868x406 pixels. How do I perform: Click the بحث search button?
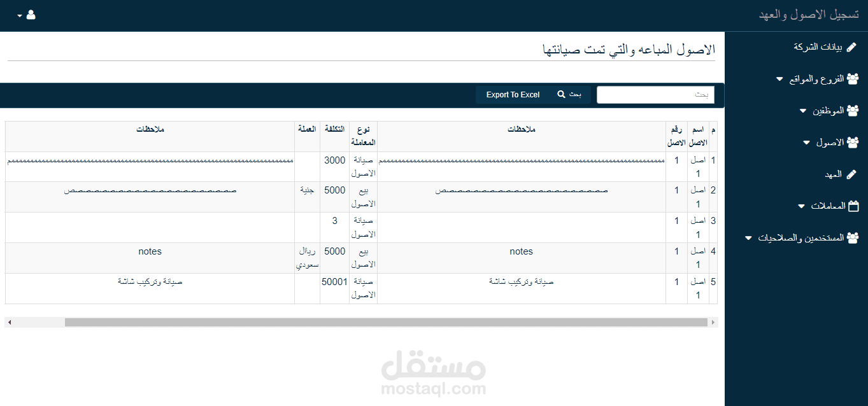569,95
